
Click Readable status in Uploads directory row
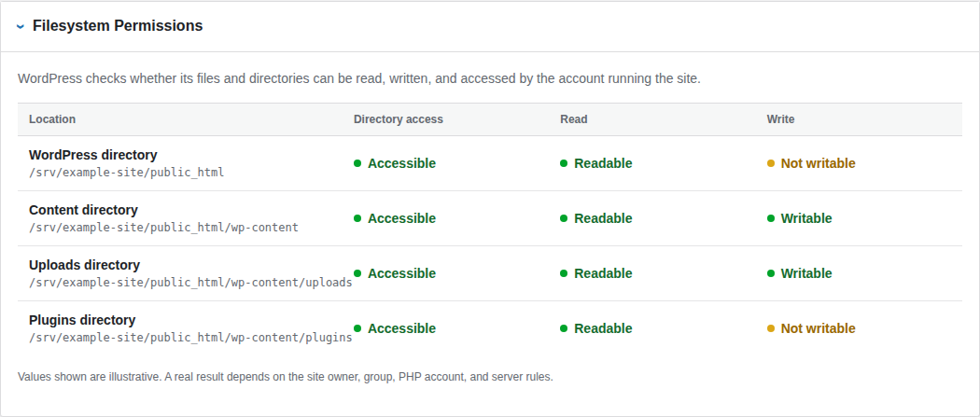click(603, 273)
